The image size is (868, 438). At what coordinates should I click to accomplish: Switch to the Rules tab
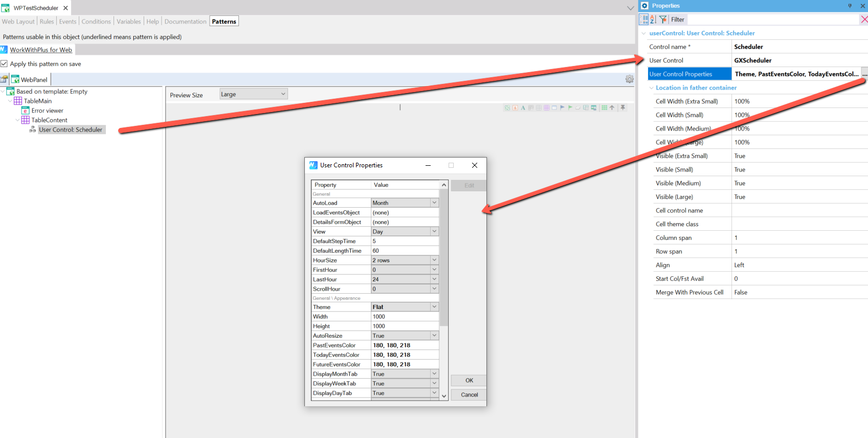coord(47,21)
